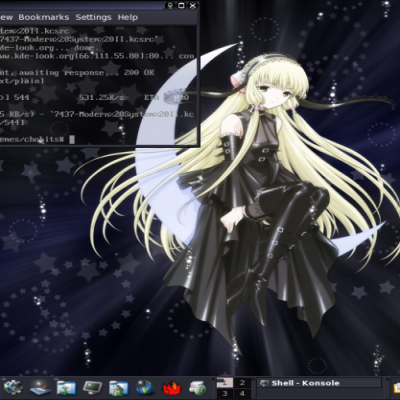Open the folder with arrow panel icon
The height and width of the screenshot is (400, 400).
coord(66,388)
